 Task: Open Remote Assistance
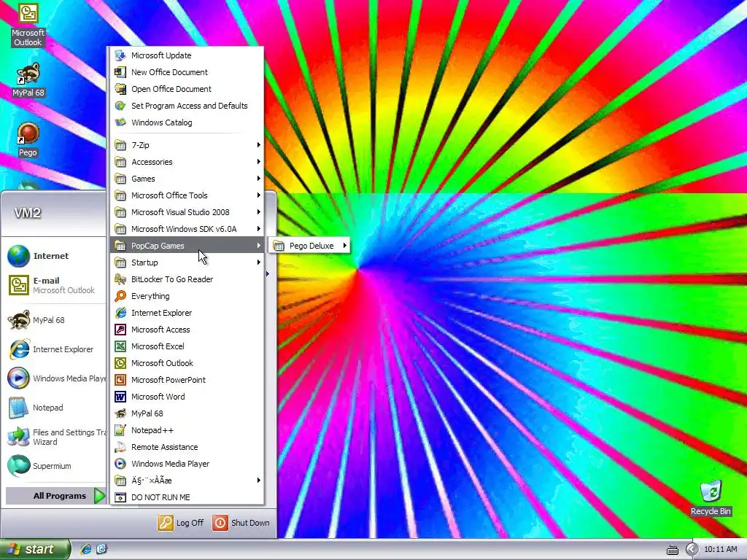tap(186, 447)
